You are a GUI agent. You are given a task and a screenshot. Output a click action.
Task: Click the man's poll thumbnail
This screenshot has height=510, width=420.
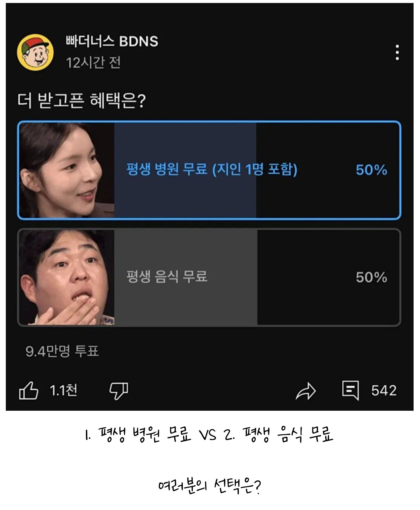point(67,277)
